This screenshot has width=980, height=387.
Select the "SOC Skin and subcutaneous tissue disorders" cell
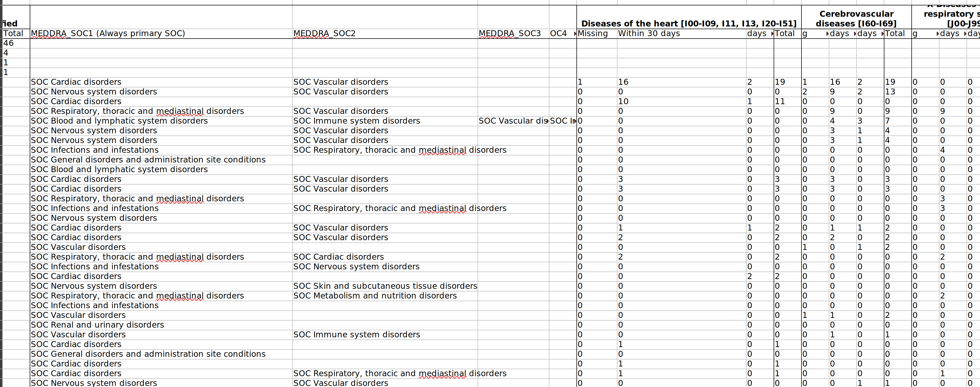[385, 286]
